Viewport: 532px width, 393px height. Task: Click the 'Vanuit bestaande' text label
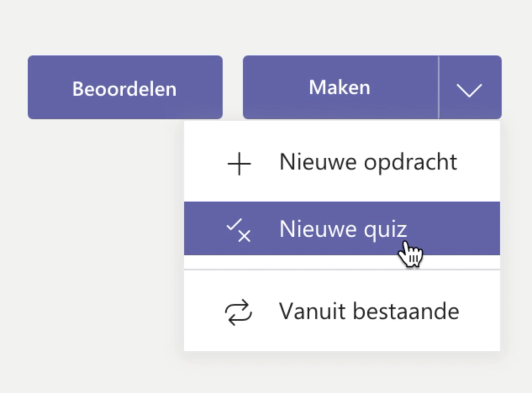pos(369,311)
